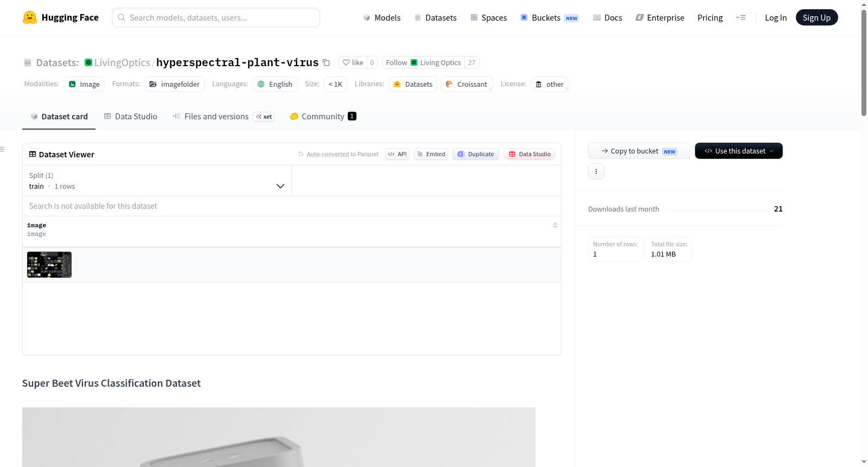This screenshot has height=467, width=868.
Task: Click the Downloads last month value 21
Action: [778, 209]
